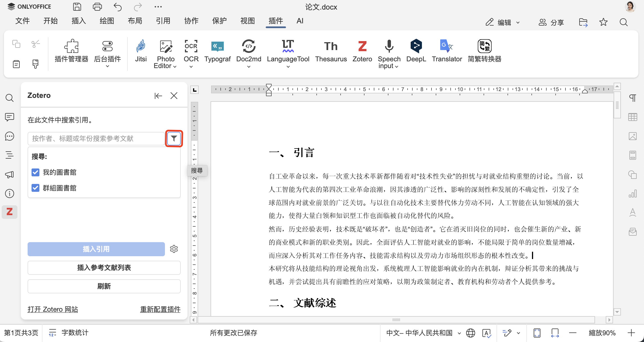The height and width of the screenshot is (342, 644).
Task: Open the 打开 Zotero 网站 link
Action: click(x=53, y=309)
